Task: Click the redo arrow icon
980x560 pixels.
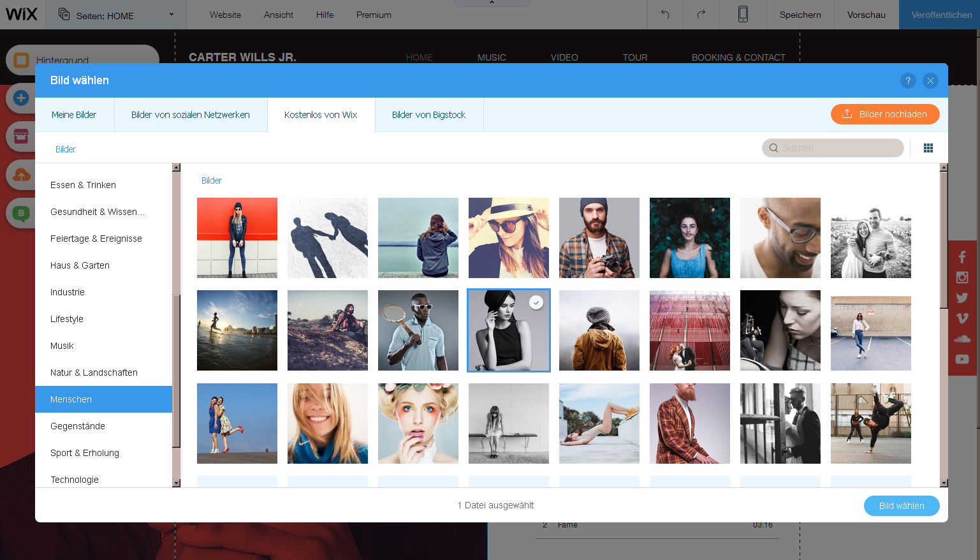Action: pos(701,14)
